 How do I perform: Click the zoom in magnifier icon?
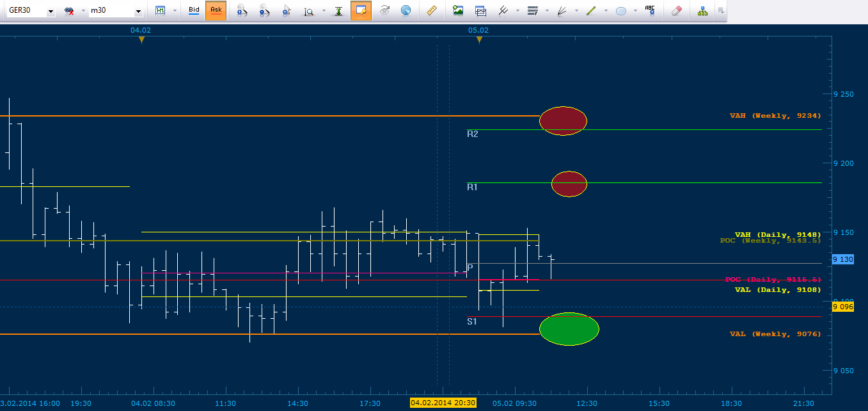tap(242, 11)
